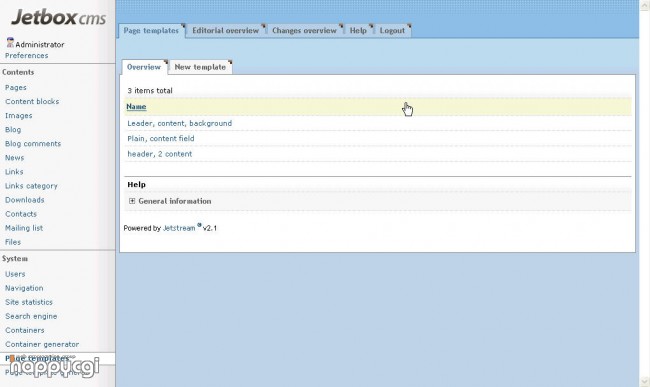Screen dimensions: 650x387
Task: Open Containers in sidebar
Action: (24, 331)
